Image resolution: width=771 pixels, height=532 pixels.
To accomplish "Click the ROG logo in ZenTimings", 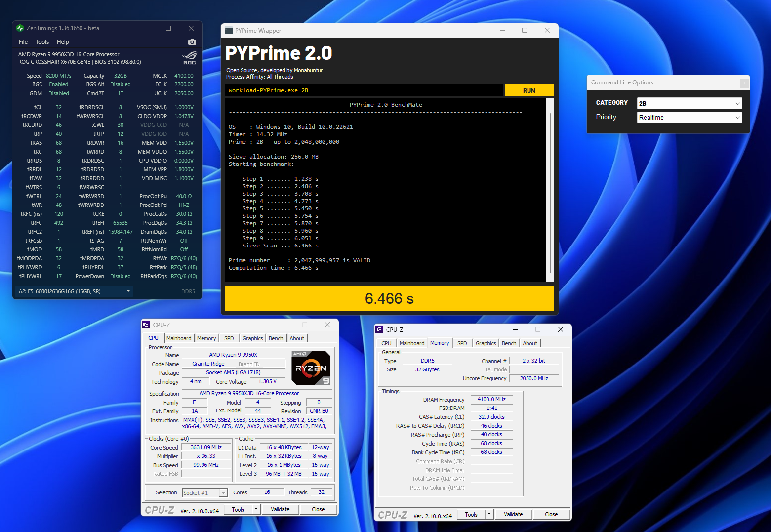I will [x=189, y=58].
